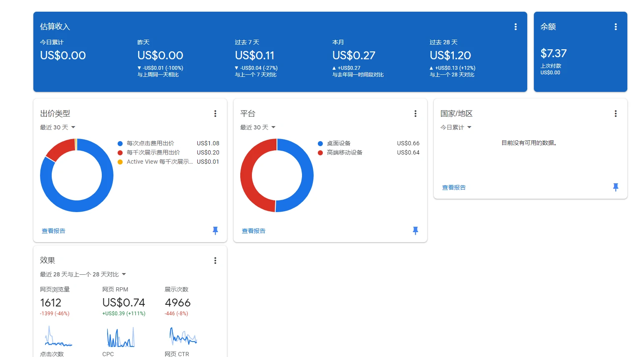The height and width of the screenshot is (357, 644).
Task: Click the blue 每次点击费用出价 legend dot
Action: pos(120,143)
